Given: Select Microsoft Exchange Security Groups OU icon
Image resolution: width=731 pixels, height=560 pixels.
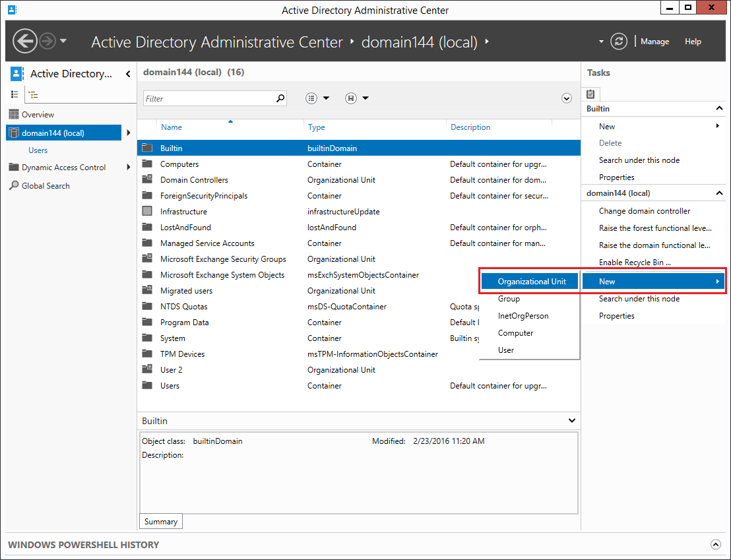Looking at the screenshot, I should coord(147,259).
